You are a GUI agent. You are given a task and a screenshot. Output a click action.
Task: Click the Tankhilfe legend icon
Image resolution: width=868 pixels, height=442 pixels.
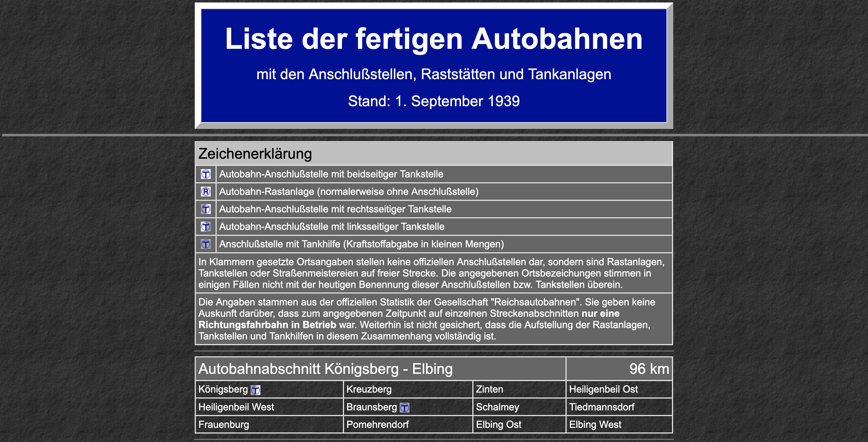(x=205, y=244)
